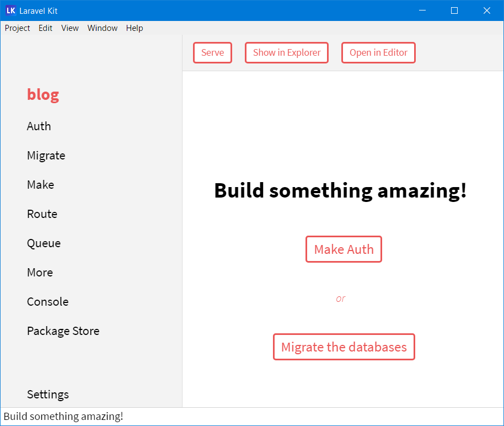Go to Auth section in sidebar
The image size is (504, 426).
point(39,126)
